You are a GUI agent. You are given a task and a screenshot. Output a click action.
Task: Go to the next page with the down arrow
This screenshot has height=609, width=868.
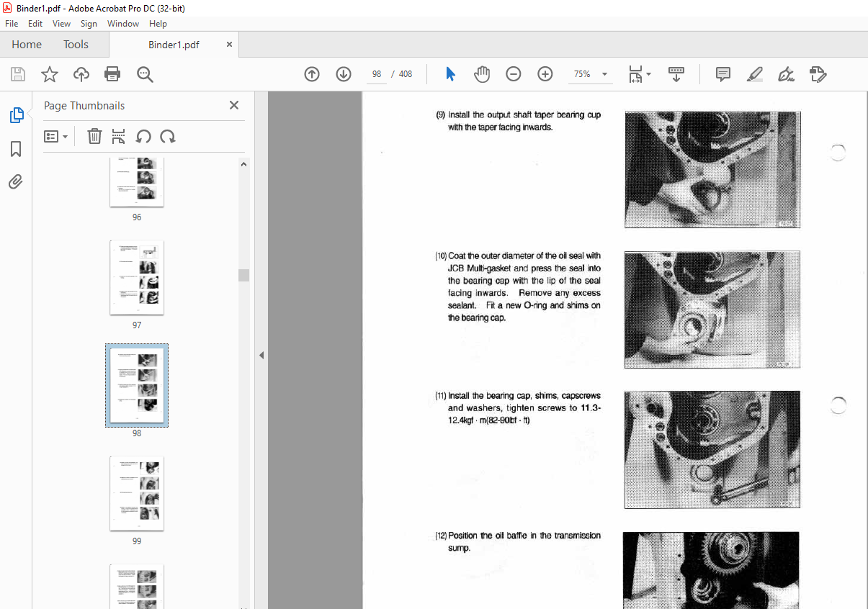[x=344, y=74]
